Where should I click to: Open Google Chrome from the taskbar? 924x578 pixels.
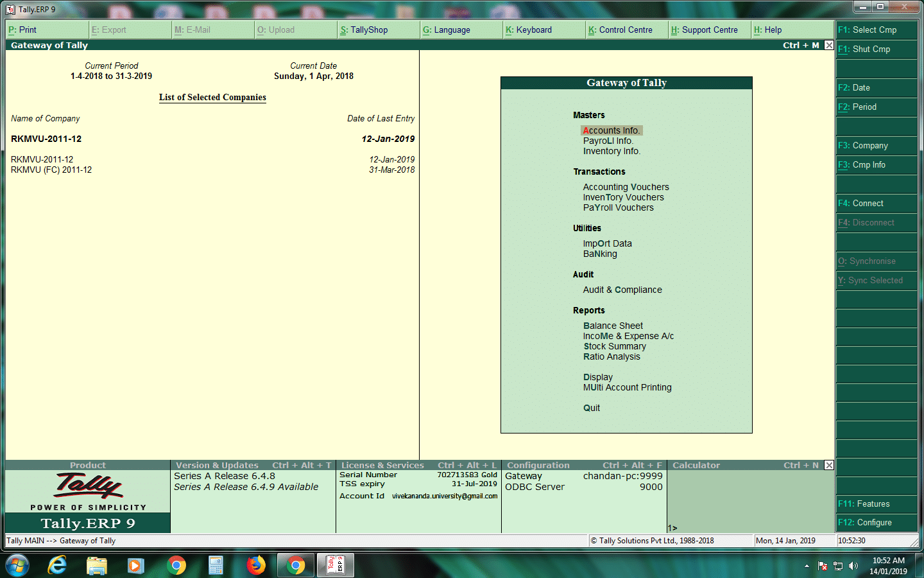tap(176, 565)
